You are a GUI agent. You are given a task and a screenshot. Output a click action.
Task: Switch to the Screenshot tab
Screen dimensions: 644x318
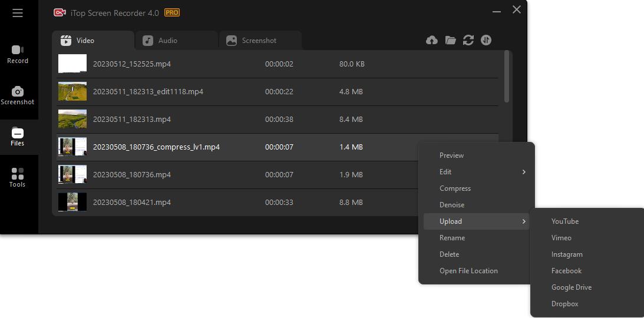click(259, 41)
